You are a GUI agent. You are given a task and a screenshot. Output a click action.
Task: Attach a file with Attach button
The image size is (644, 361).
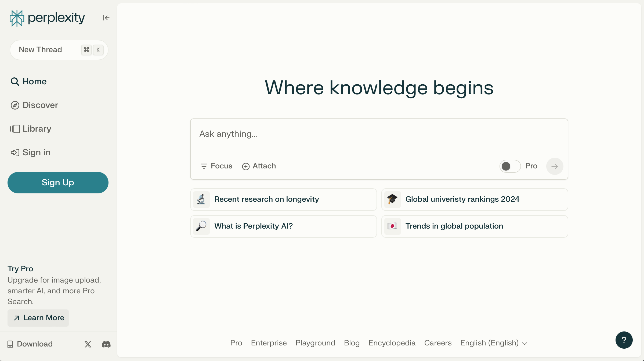click(x=259, y=166)
